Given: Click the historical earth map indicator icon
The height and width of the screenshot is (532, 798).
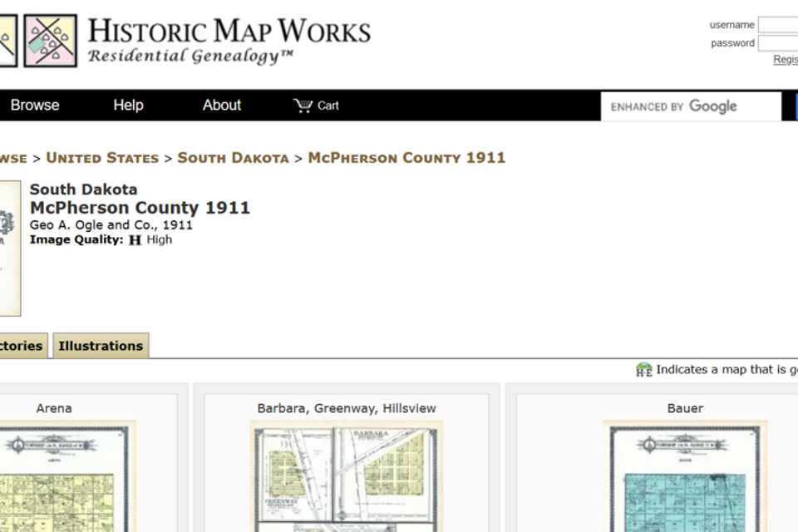Looking at the screenshot, I should pos(643,370).
